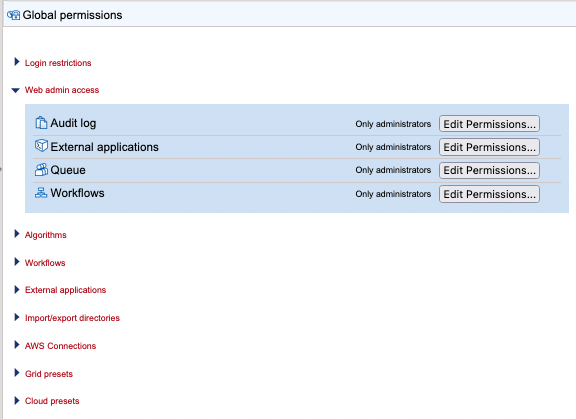The image size is (576, 419).
Task: Edit permissions for Queue
Action: pos(489,170)
